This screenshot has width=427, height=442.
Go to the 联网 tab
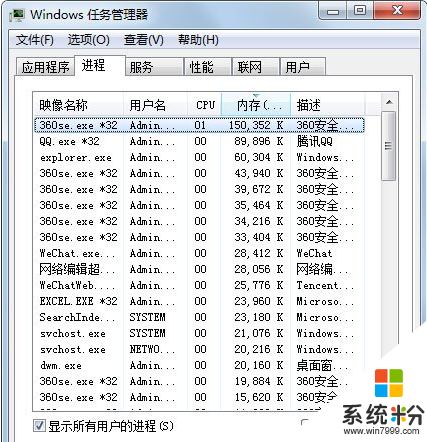point(256,67)
